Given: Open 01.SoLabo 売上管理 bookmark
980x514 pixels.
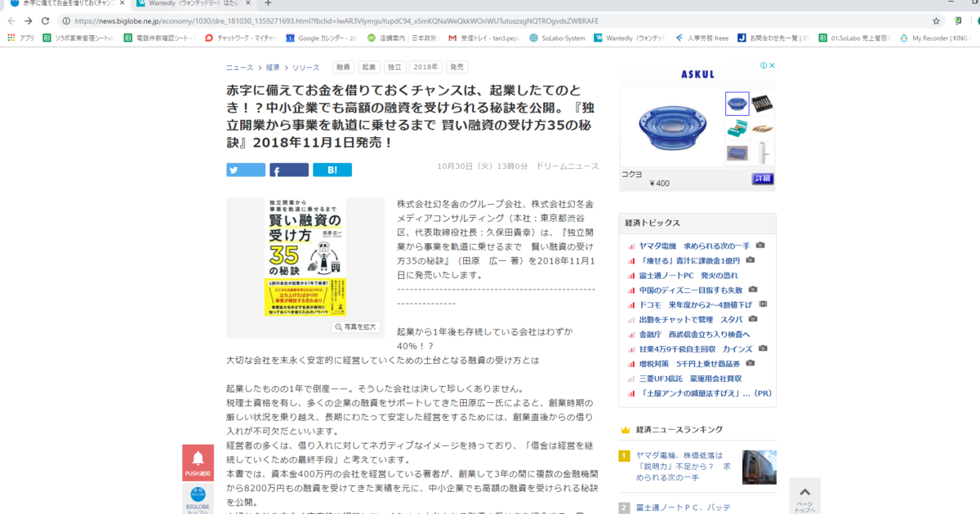Looking at the screenshot, I should click(x=855, y=38).
